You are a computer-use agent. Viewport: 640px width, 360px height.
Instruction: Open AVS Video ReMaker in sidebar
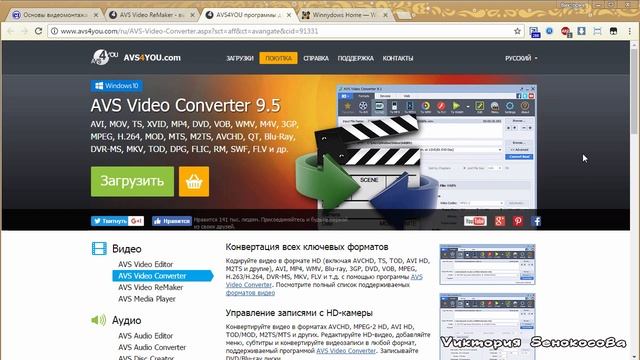(151, 287)
